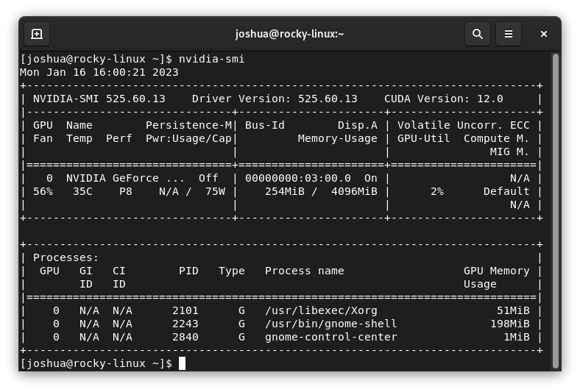Click the Process name column header
Viewport: 580px width, 392px height.
click(x=305, y=271)
